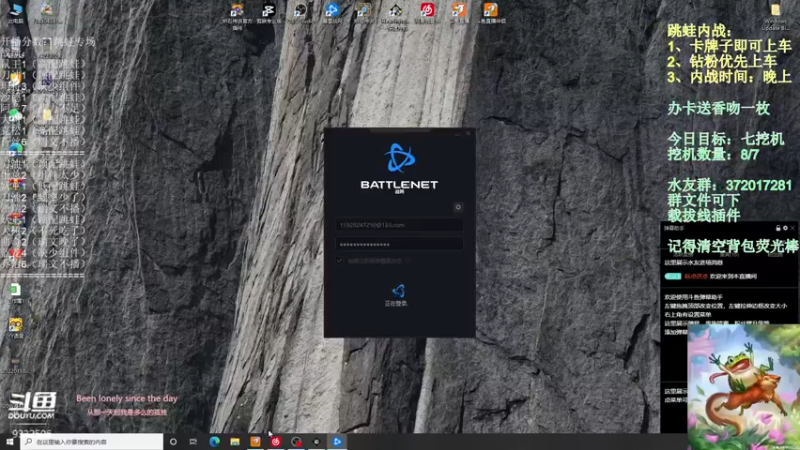
Task: Open File Explorer from the taskbar
Action: point(235,442)
